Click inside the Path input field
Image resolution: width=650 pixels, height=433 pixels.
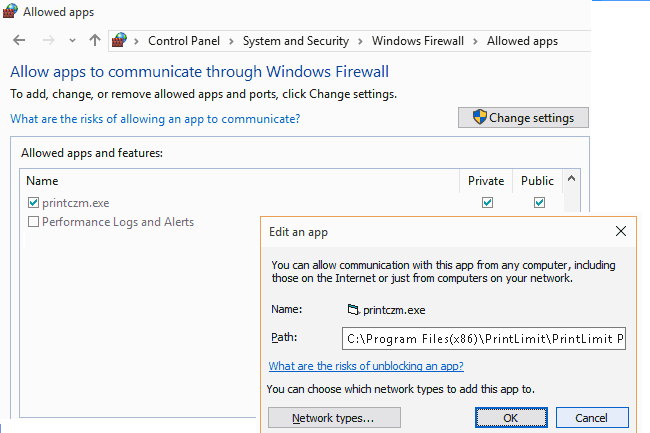(x=484, y=339)
